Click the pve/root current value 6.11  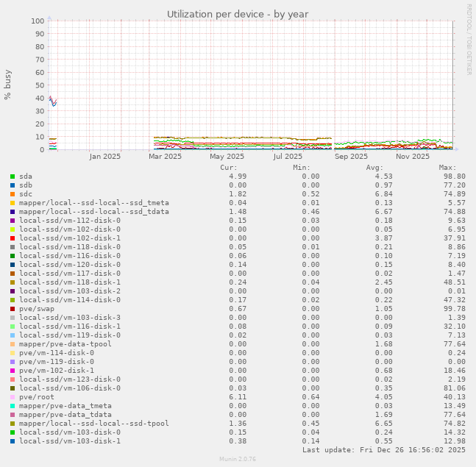coord(238,397)
